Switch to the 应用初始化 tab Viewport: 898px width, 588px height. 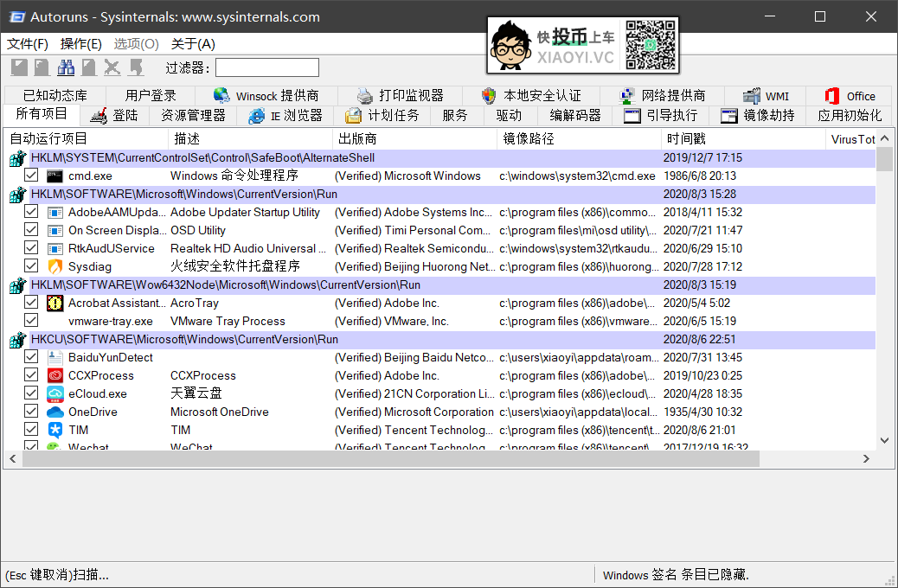[x=850, y=116]
